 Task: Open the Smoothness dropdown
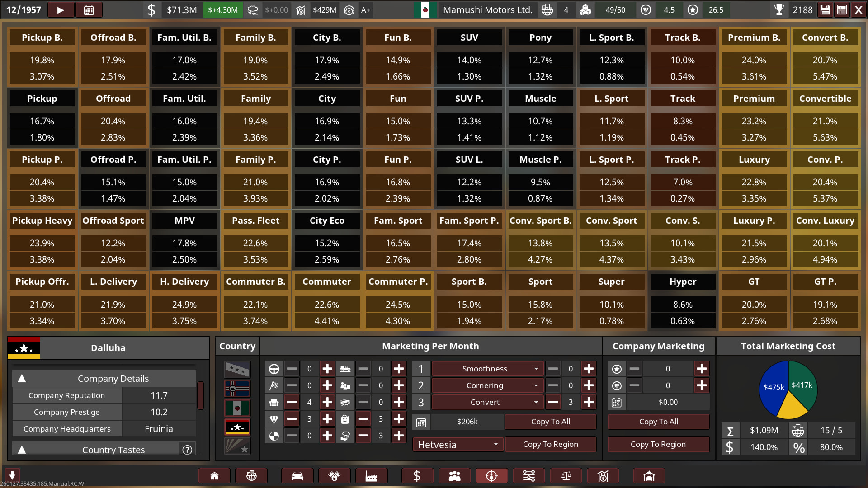click(486, 369)
